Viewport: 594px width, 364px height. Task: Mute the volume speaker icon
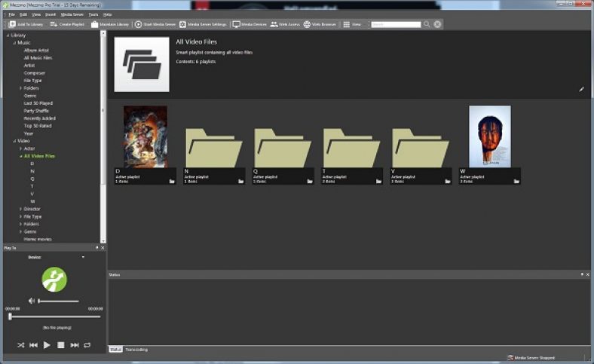pos(32,301)
